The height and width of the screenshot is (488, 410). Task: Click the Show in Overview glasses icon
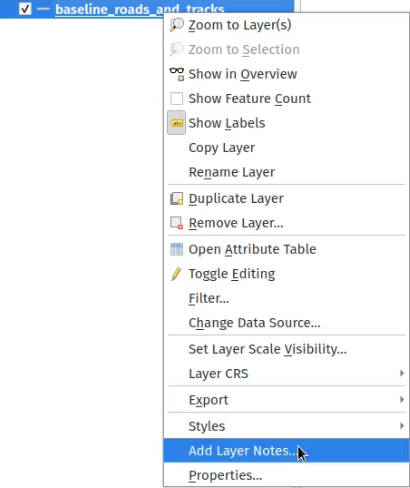coord(176,74)
